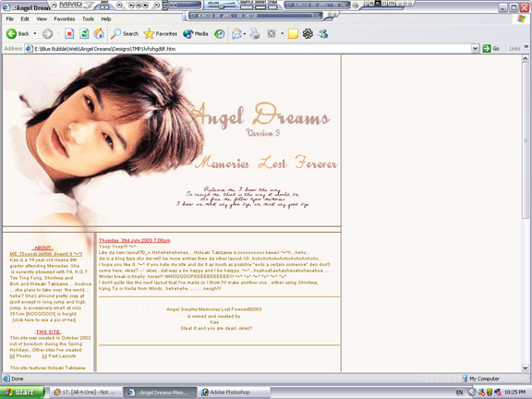Screen dimensions: 532x399
Task: Refresh the page with green arrows icon
Action: (84, 33)
